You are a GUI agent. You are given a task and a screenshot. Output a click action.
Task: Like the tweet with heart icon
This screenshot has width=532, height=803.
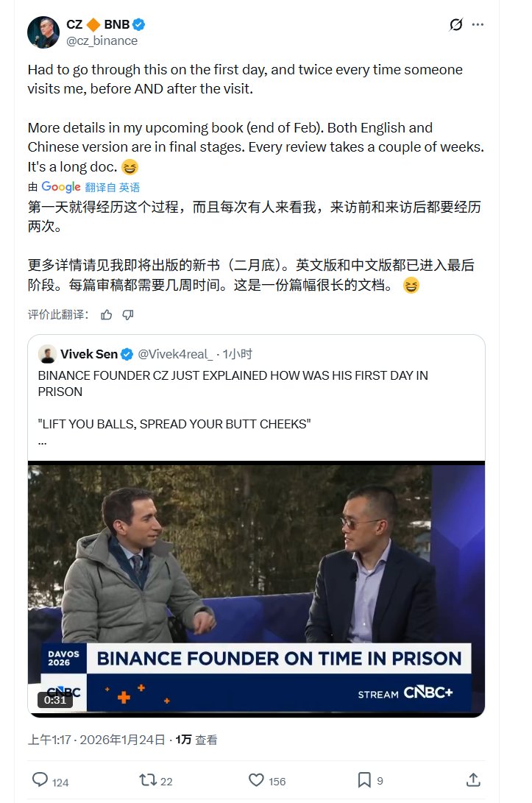click(256, 780)
